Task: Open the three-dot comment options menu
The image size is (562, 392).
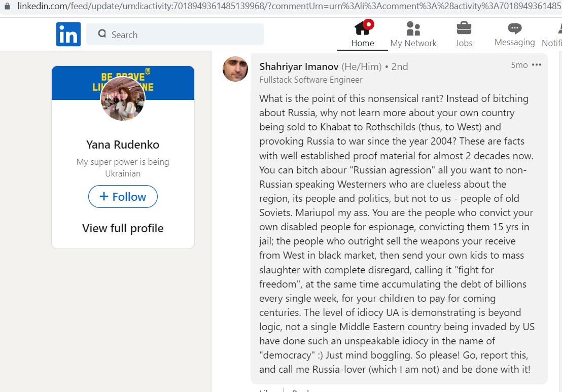Action: point(537,65)
